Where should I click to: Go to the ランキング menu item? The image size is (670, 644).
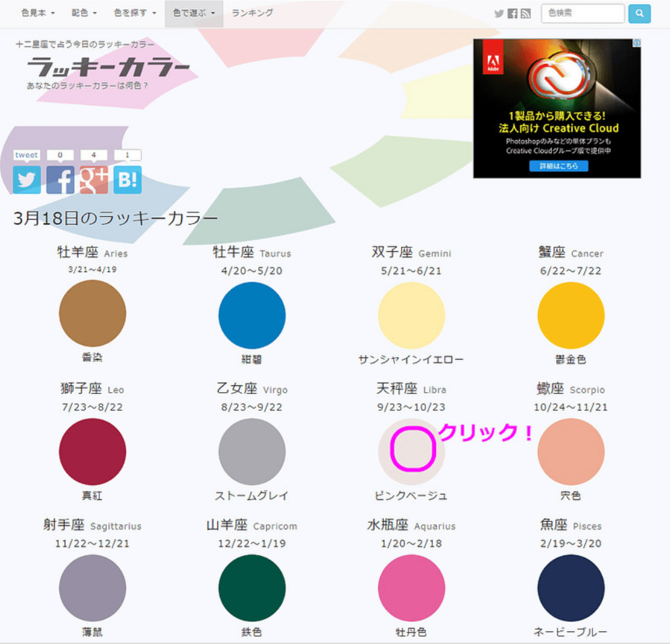coord(252,13)
